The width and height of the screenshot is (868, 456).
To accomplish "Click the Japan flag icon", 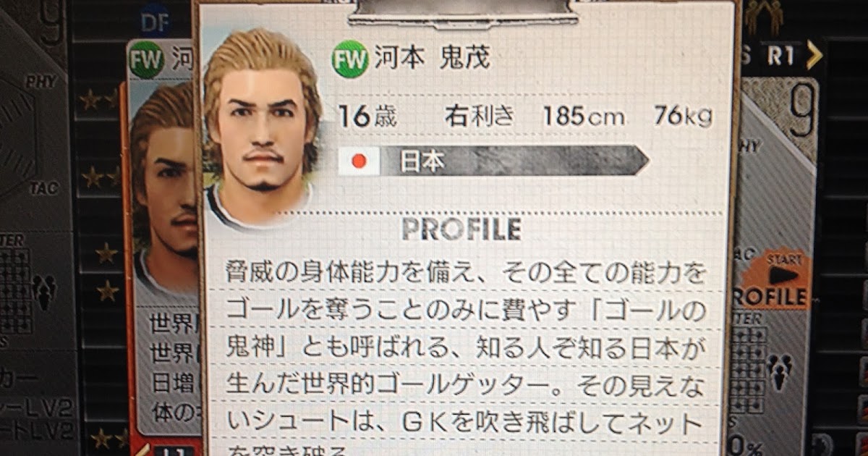I will click(x=358, y=161).
